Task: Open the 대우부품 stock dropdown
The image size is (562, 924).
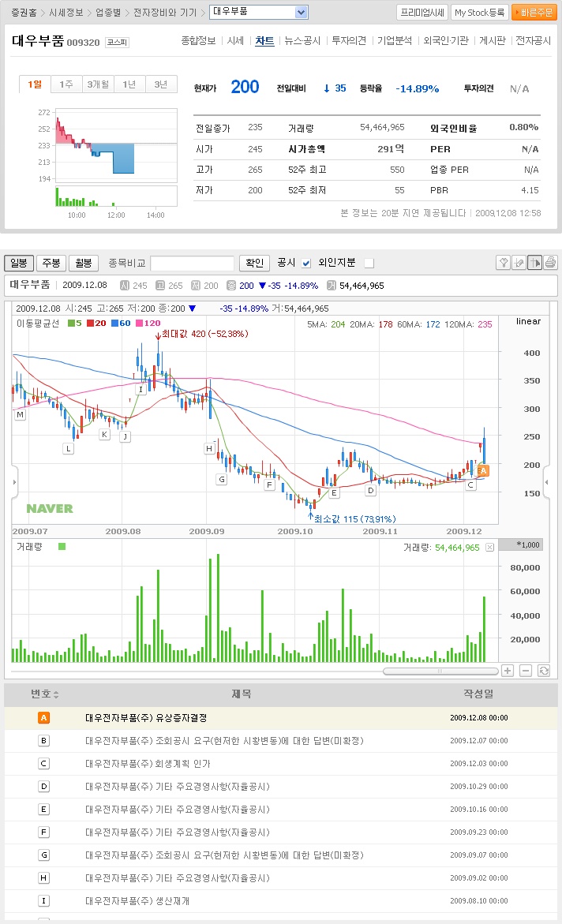Action: click(259, 12)
